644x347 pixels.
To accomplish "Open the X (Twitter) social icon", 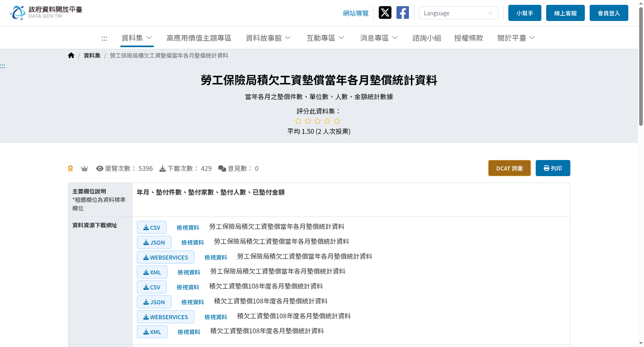I will 385,12.
